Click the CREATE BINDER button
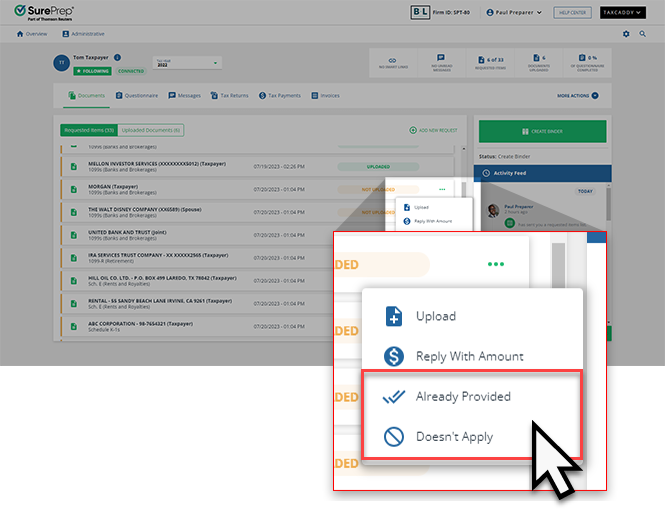Viewport: 665px width, 512px height. click(x=542, y=131)
